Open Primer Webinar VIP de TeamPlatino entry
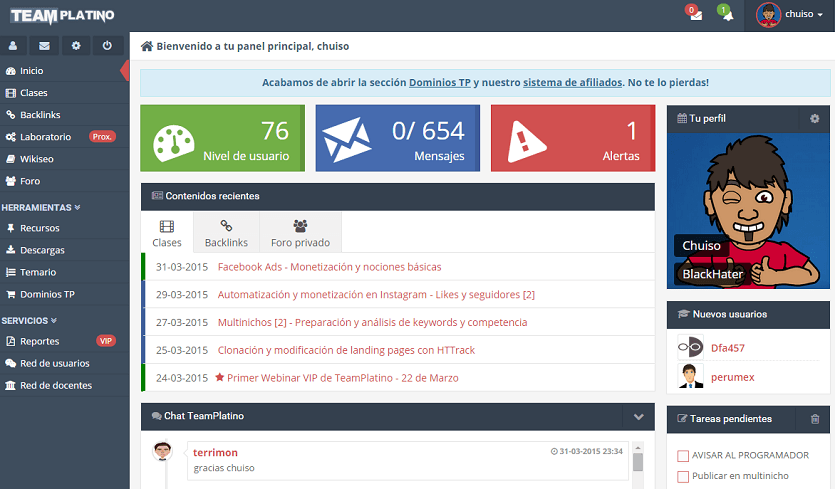 coord(342,378)
